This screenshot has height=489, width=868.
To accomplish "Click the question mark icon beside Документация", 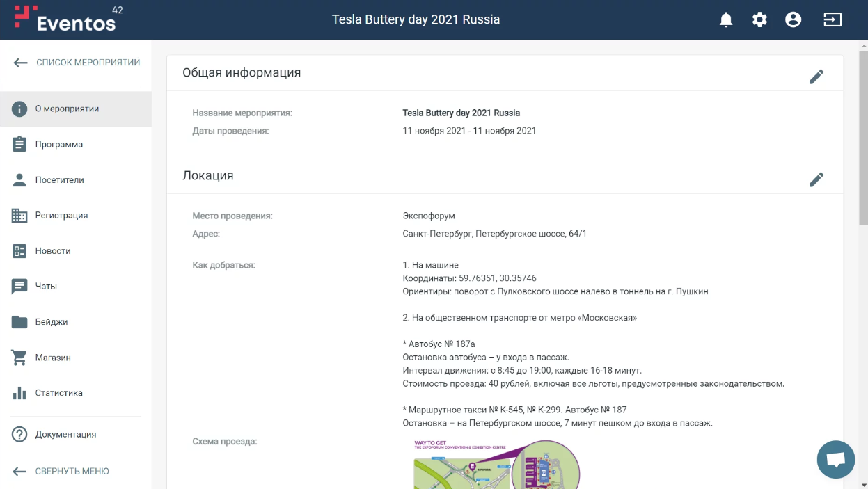I will point(19,434).
